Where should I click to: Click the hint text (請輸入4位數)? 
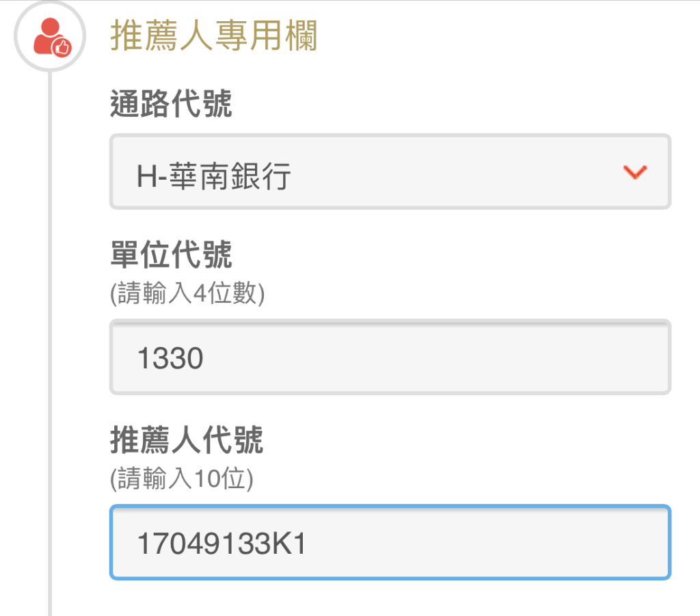pyautogui.click(x=187, y=293)
